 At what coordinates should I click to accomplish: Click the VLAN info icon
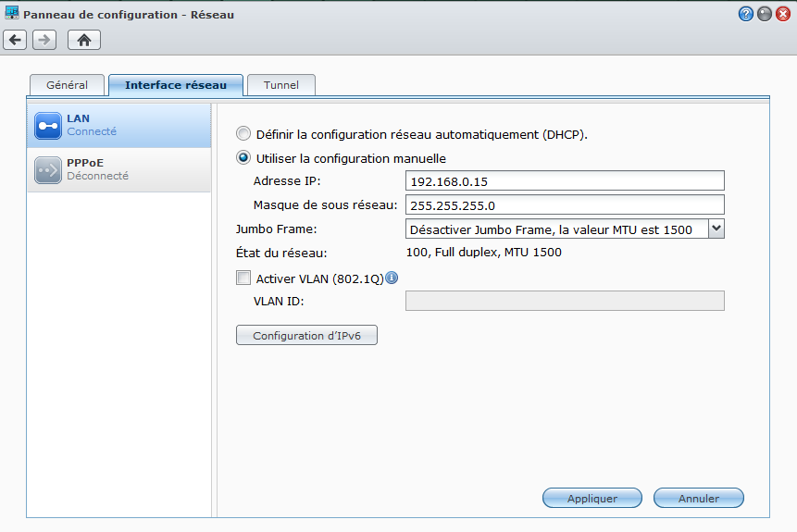click(392, 277)
